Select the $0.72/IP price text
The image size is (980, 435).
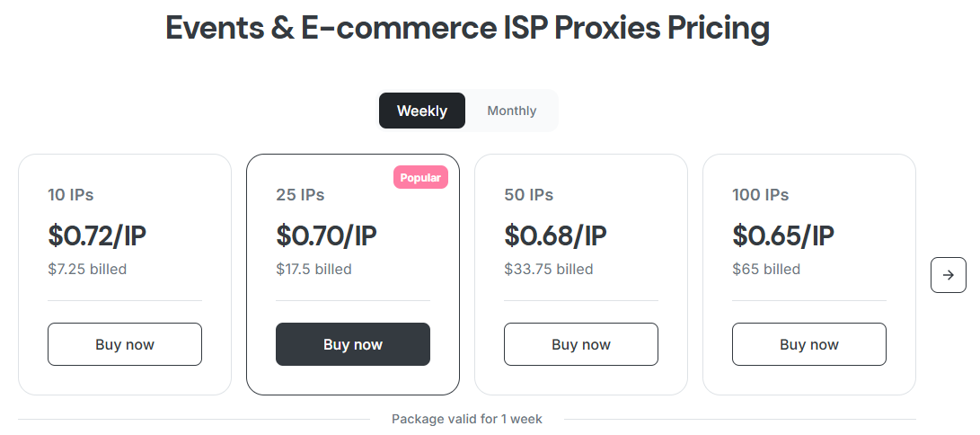[97, 235]
